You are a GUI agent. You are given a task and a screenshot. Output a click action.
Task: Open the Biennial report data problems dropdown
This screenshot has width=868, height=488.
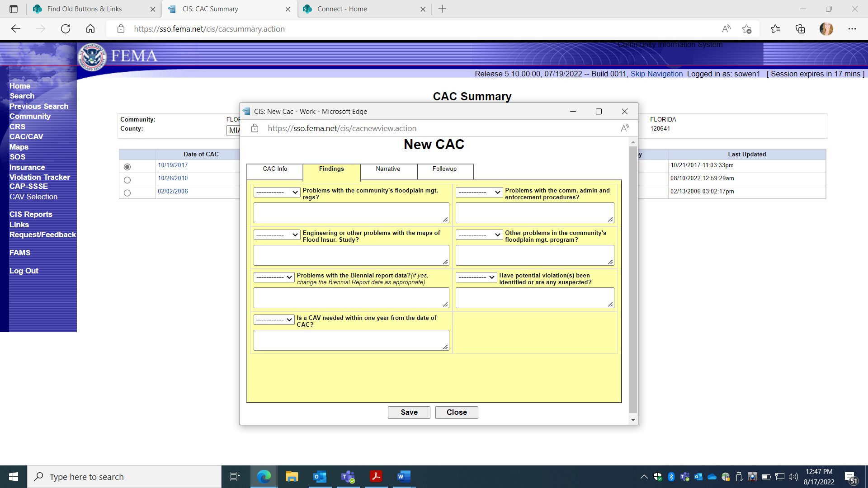pyautogui.click(x=274, y=277)
